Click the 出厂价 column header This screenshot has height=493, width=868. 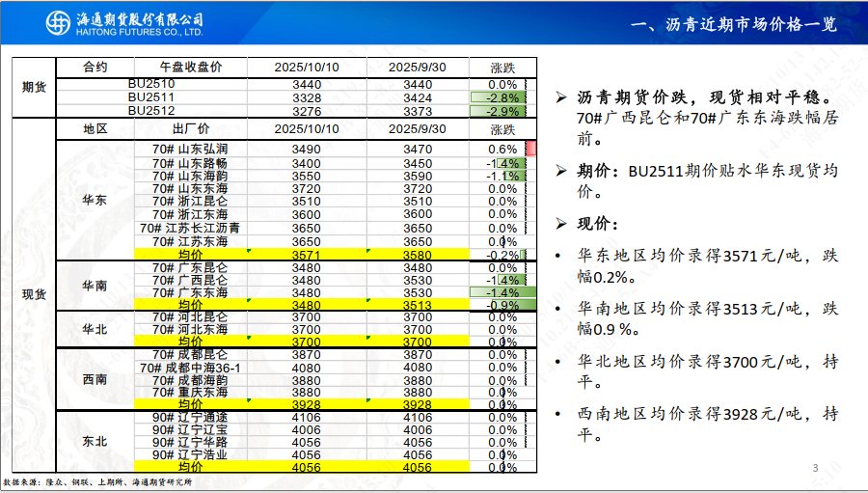(190, 128)
